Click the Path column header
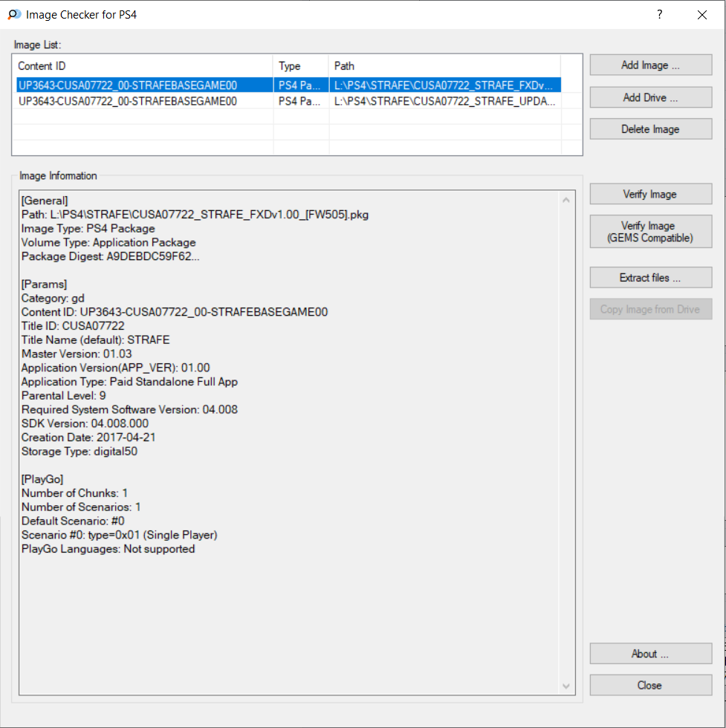 click(444, 66)
